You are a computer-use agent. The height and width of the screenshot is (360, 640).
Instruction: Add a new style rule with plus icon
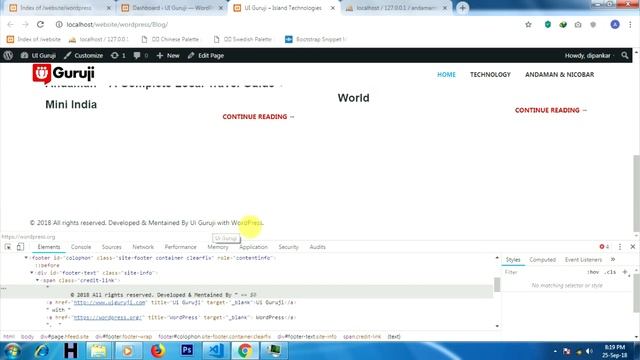(x=625, y=272)
